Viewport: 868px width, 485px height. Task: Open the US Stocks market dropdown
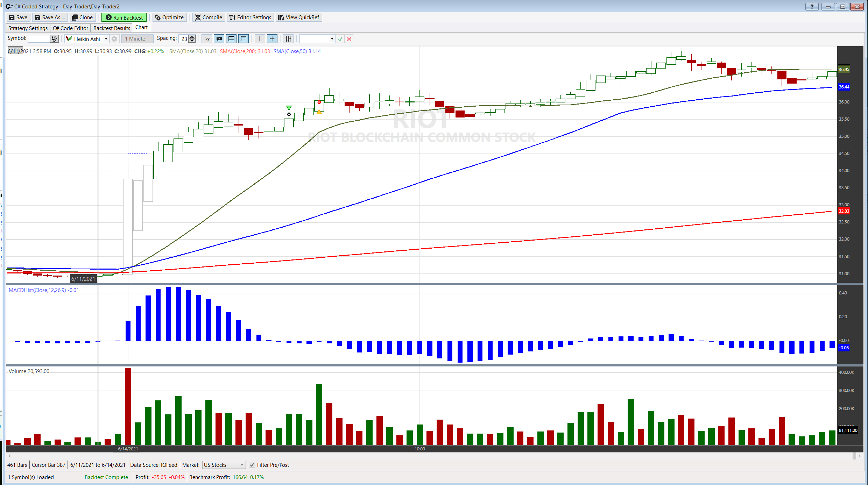click(x=241, y=465)
